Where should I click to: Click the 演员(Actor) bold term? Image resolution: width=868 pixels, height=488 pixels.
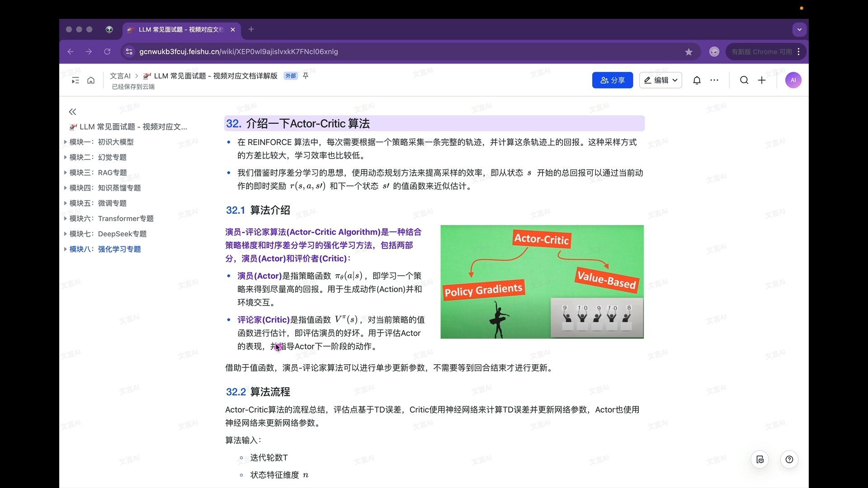(x=259, y=276)
